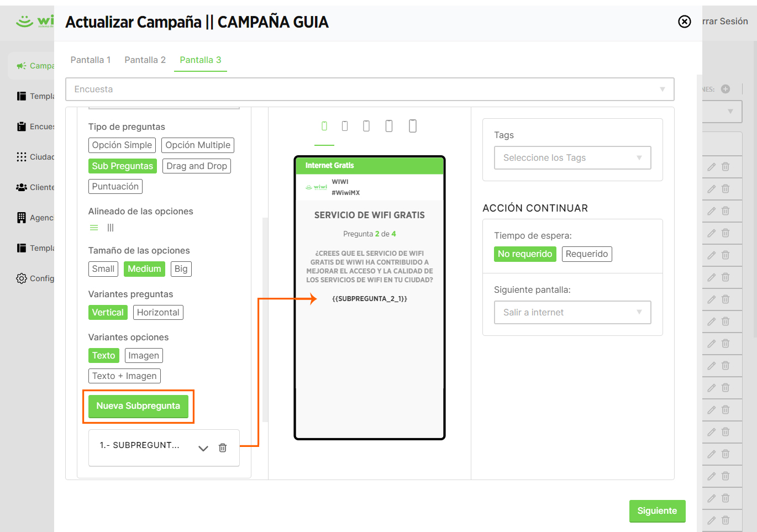The height and width of the screenshot is (532, 757).
Task: Pick the middle device preview icon
Action: click(x=366, y=127)
